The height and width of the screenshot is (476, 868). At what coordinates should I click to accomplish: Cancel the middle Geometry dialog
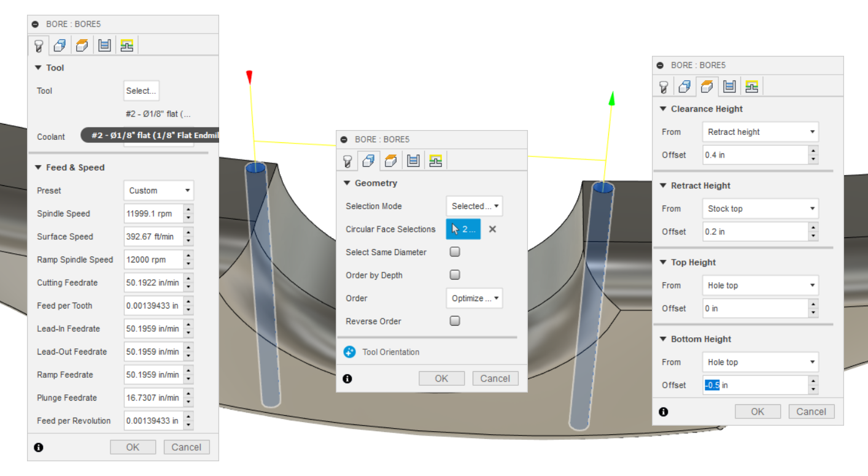pyautogui.click(x=495, y=378)
